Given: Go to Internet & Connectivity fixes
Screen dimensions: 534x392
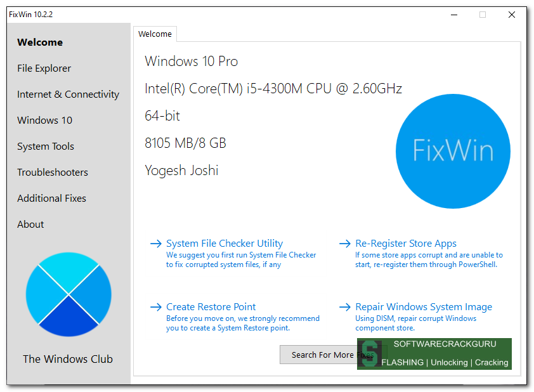Looking at the screenshot, I should point(68,95).
